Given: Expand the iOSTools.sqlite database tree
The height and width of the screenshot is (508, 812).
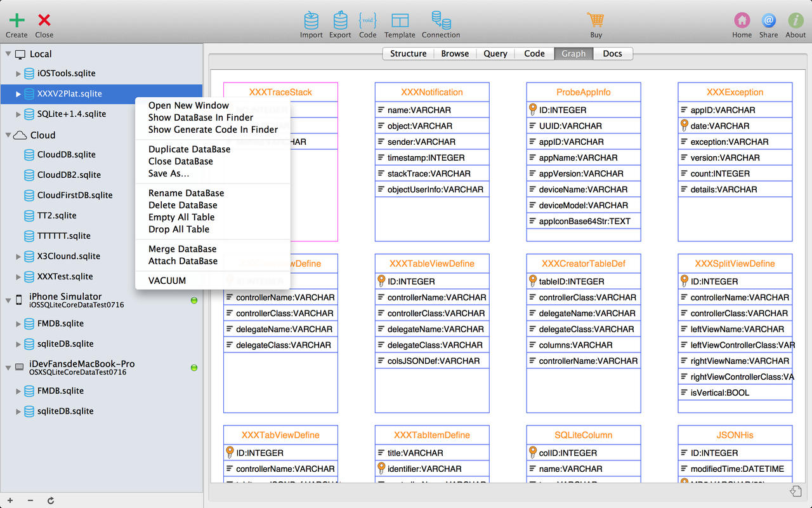Looking at the screenshot, I should pyautogui.click(x=18, y=74).
